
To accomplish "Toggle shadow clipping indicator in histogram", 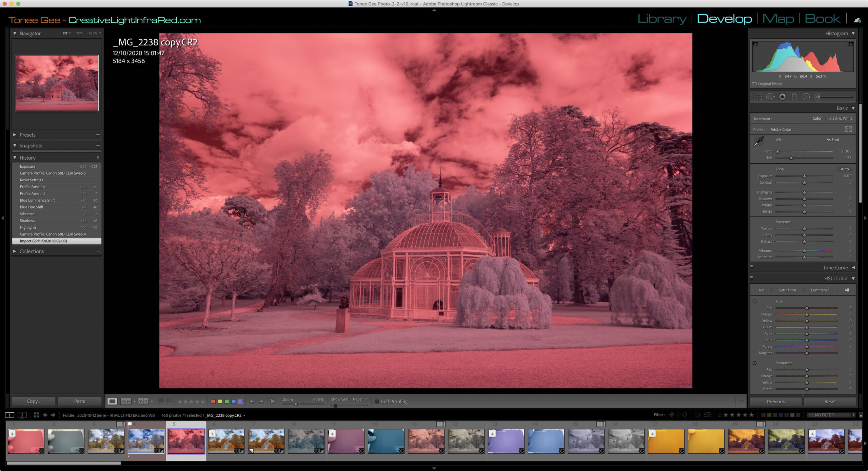I will coord(755,44).
